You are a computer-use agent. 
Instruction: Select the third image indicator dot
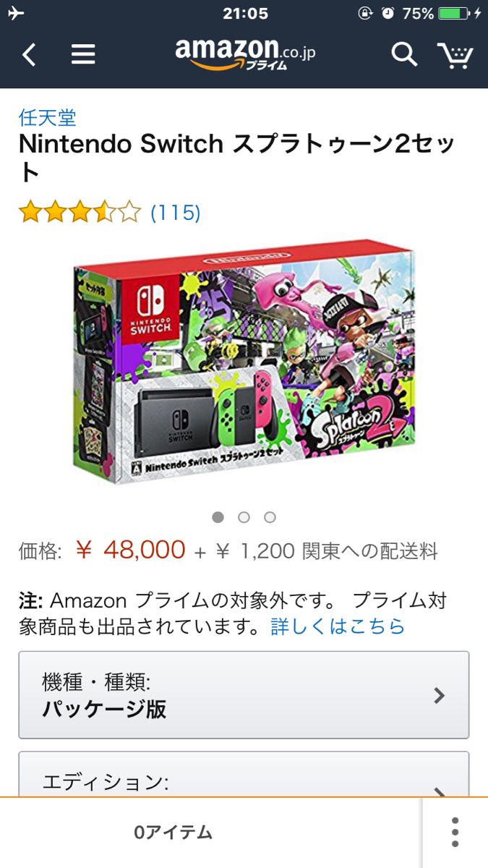[270, 517]
